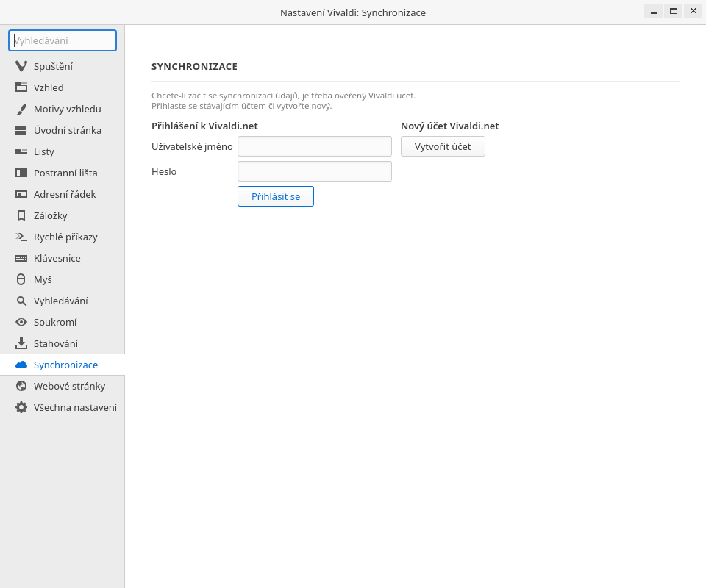Viewport: 706px width, 588px height.
Task: Click the prompt icon beside Rychlé příkazy
Action: (x=21, y=237)
